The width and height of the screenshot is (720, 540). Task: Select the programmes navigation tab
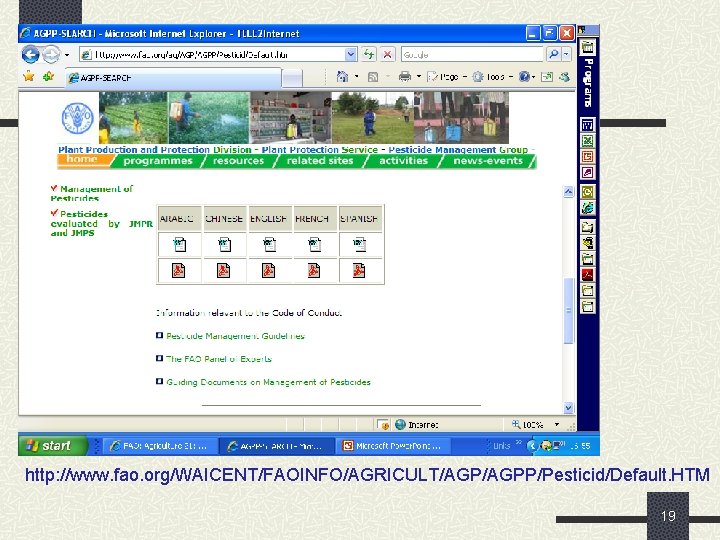(x=158, y=161)
